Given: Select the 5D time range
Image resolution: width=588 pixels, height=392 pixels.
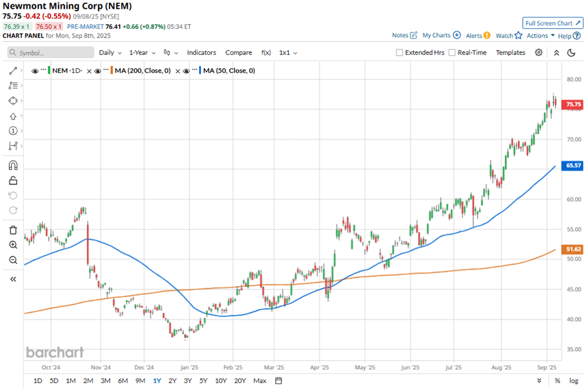Looking at the screenshot, I should [x=54, y=381].
